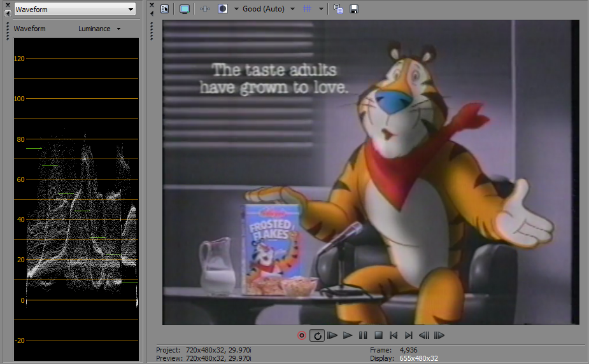The width and height of the screenshot is (589, 364).
Task: Stop the playback
Action: (379, 335)
